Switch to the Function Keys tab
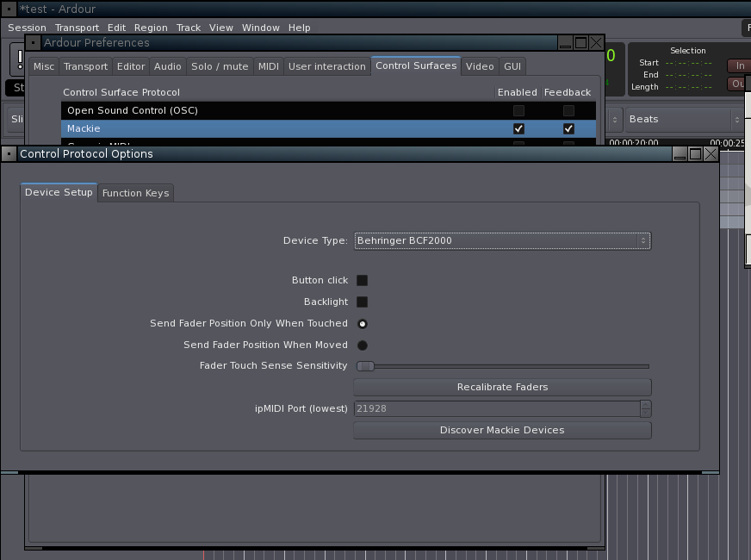The image size is (751, 560). (x=135, y=193)
